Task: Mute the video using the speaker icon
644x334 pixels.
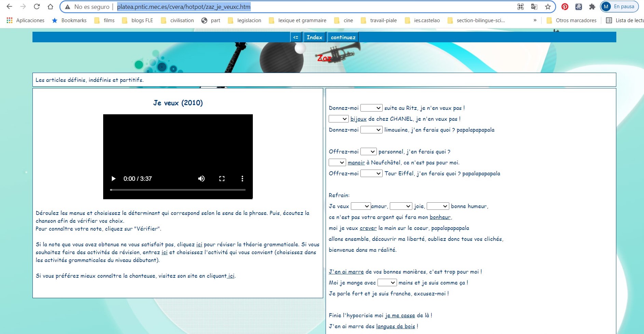Action: (201, 178)
